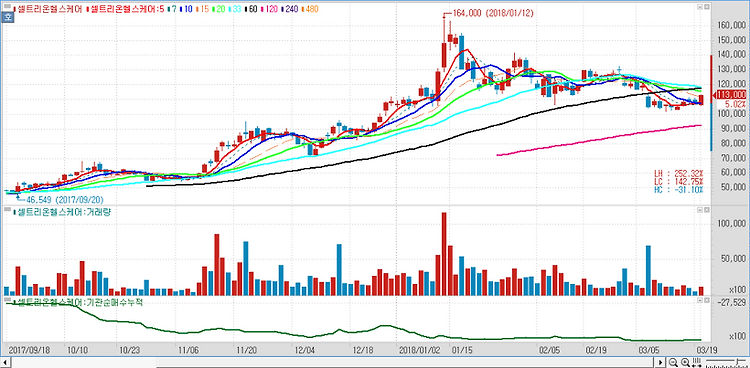Select the 240-day moving average legend
Screen dimensions: 750x368
(x=289, y=9)
